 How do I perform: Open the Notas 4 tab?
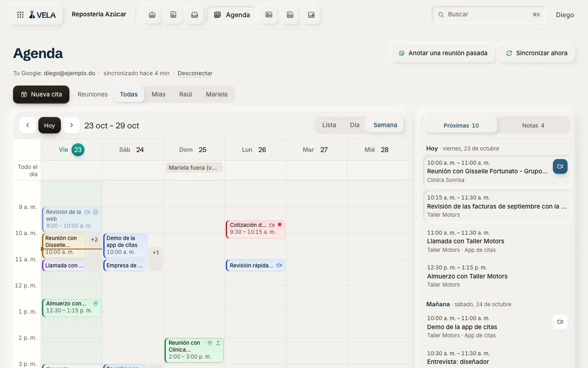point(533,126)
